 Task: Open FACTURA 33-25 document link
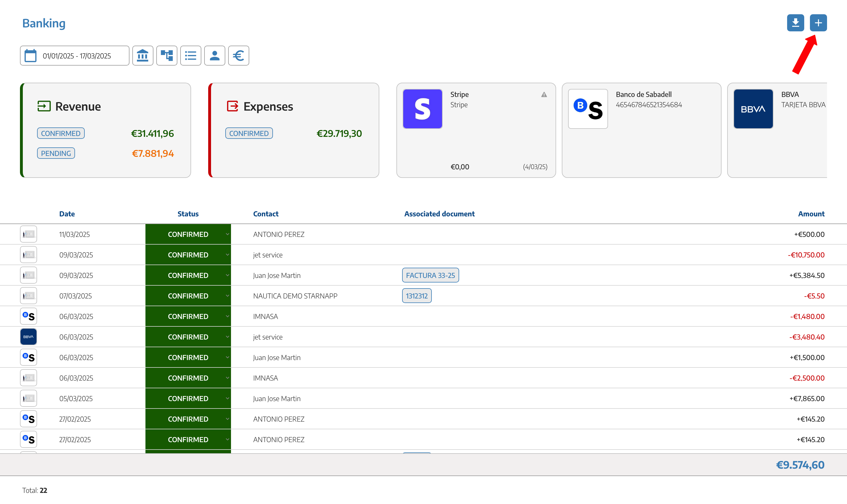pos(430,275)
